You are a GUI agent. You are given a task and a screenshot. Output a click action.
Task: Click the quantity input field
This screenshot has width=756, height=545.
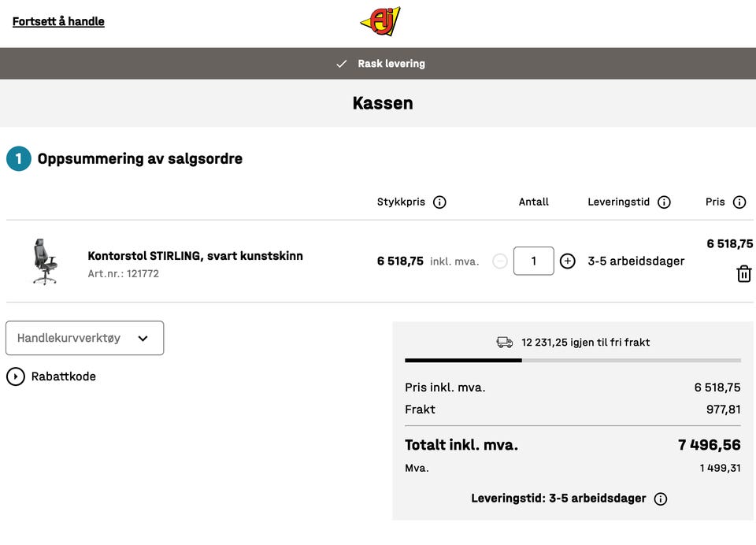pos(533,261)
